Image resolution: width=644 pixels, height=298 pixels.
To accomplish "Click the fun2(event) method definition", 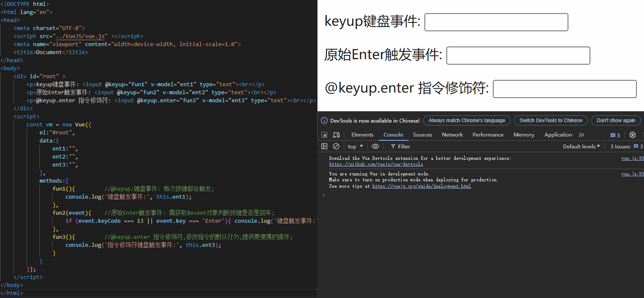I will coord(72,213).
